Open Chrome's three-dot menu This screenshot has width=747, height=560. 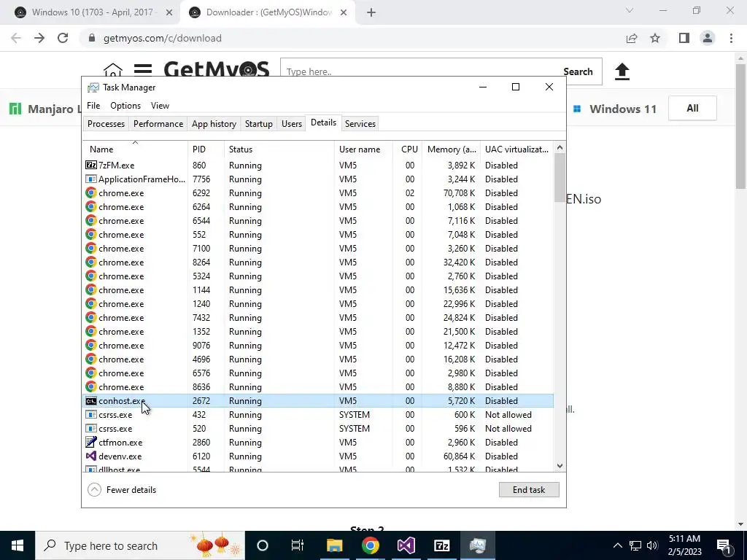click(x=731, y=38)
